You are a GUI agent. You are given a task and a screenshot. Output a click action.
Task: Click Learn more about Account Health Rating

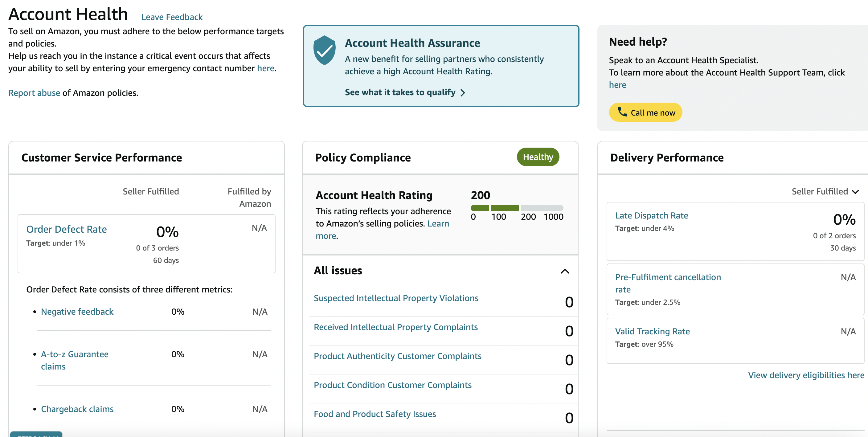click(382, 230)
